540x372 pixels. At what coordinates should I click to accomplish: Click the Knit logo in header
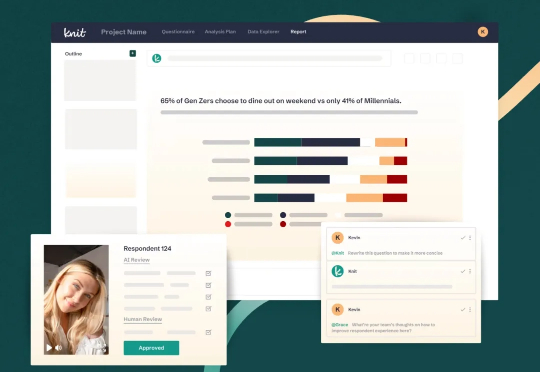coord(75,32)
